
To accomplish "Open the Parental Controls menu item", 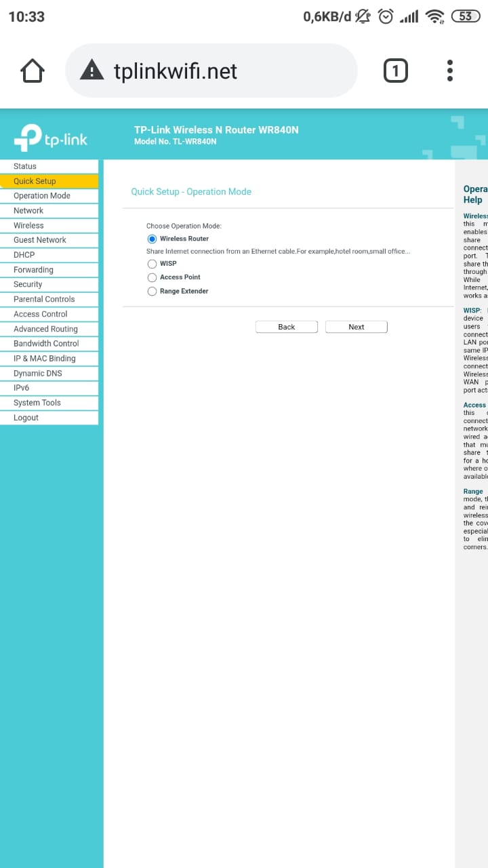I will coord(49,299).
